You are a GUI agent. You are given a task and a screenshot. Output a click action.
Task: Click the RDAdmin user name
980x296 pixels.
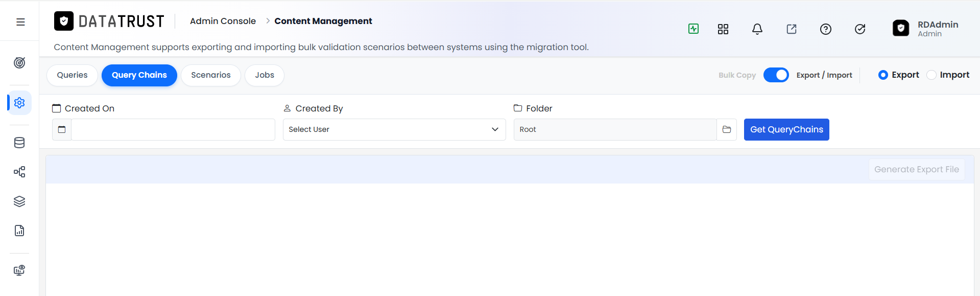pyautogui.click(x=938, y=25)
